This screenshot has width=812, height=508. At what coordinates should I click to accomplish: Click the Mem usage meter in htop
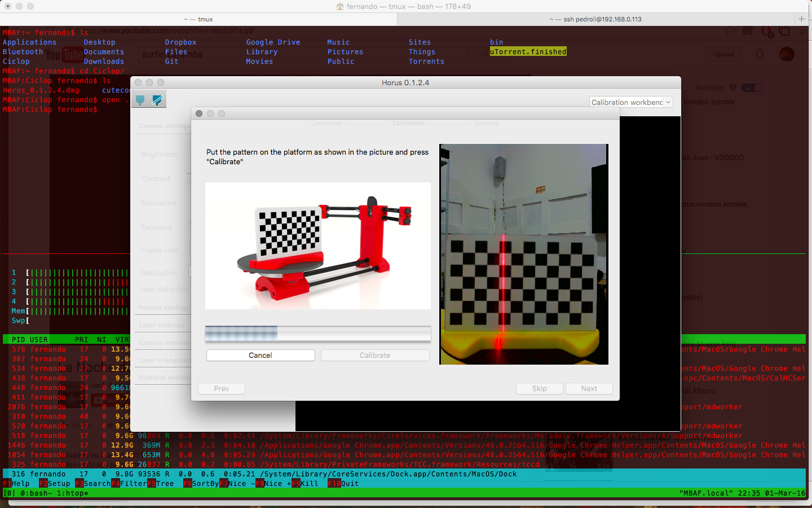point(70,311)
